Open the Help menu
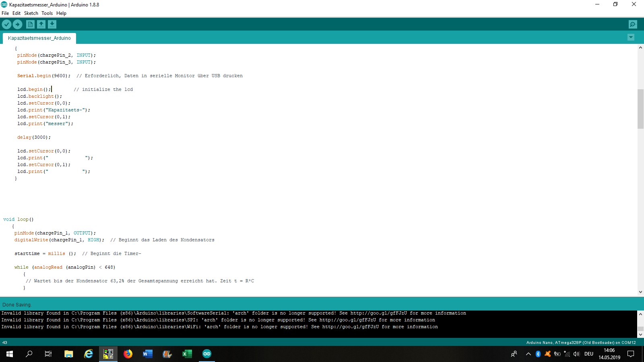This screenshot has width=644, height=362. pyautogui.click(x=61, y=13)
